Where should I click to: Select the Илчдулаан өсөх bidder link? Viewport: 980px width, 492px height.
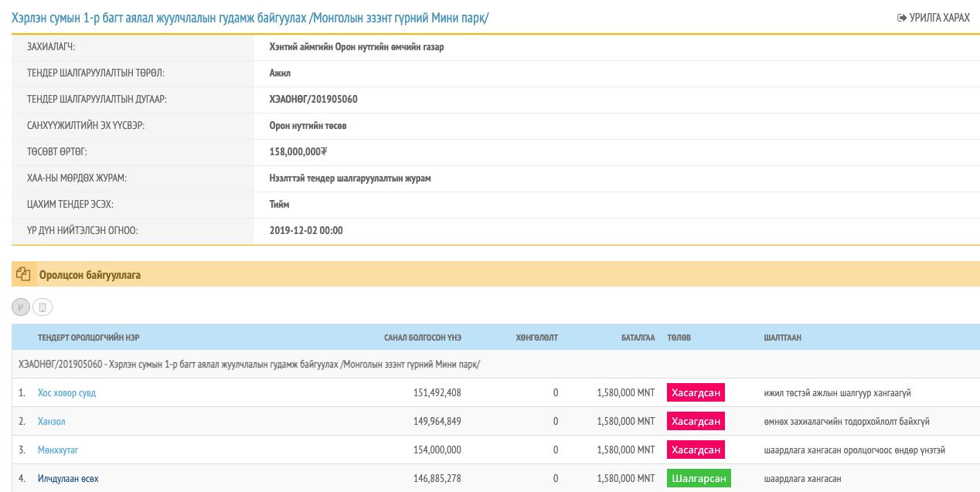click(68, 479)
